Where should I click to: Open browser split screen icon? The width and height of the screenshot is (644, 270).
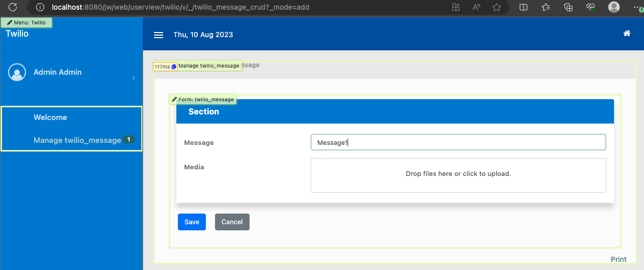523,7
